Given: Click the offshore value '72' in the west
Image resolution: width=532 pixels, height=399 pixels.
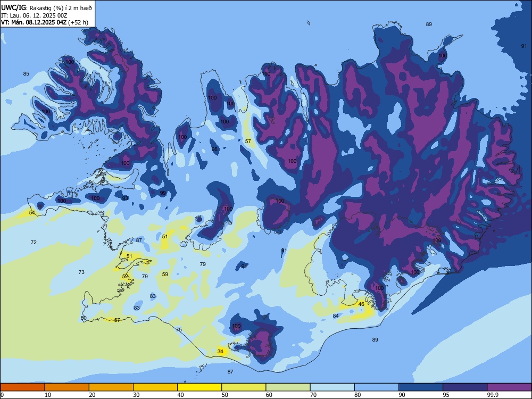Looking at the screenshot, I should pos(34,242).
